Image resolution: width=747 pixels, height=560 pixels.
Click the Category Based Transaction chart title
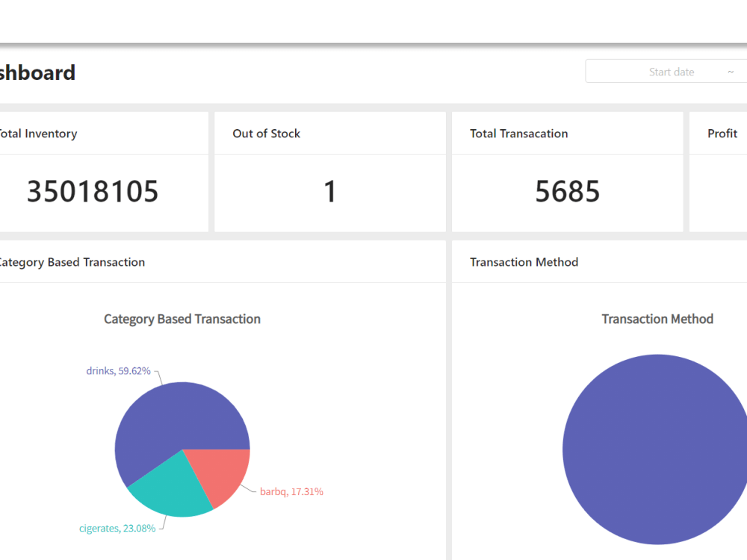tap(182, 319)
